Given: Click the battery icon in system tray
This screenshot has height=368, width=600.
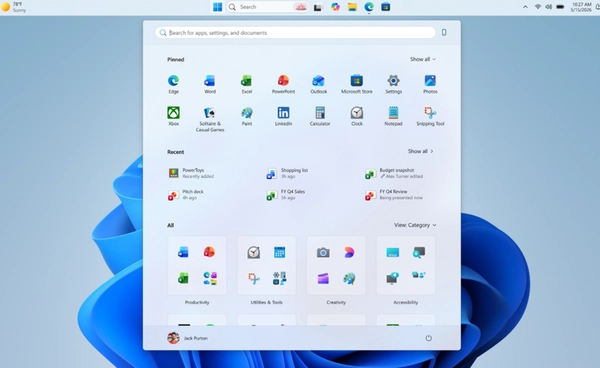Looking at the screenshot, I should coord(560,7).
